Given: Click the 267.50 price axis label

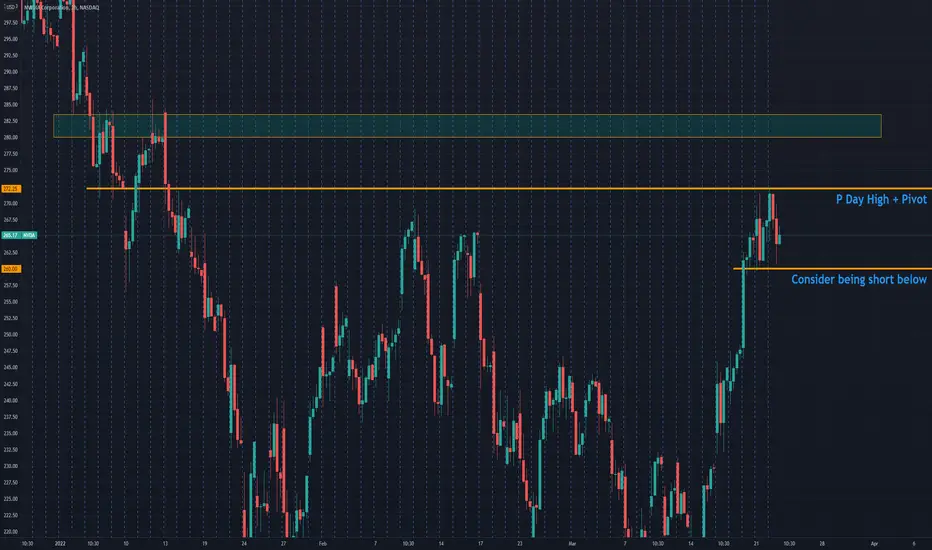Looking at the screenshot, I should [11, 220].
